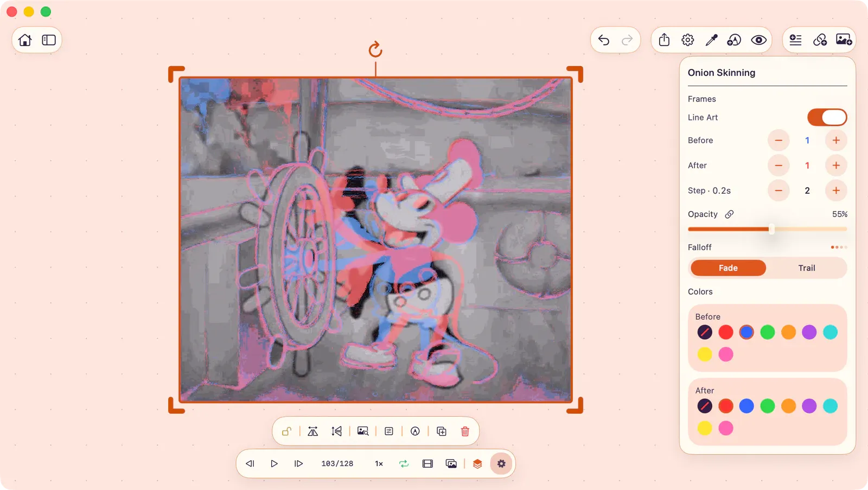Click the 55% opacity value
Image resolution: width=868 pixels, height=490 pixels.
tap(840, 214)
